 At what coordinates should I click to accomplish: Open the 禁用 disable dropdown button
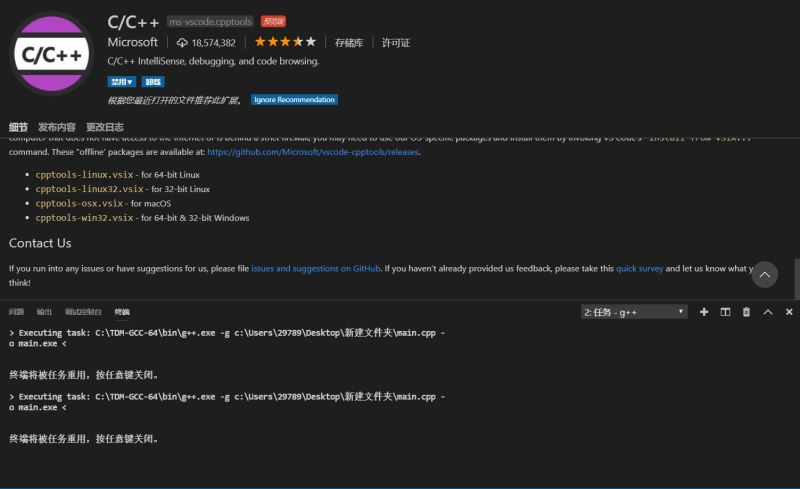[121, 82]
